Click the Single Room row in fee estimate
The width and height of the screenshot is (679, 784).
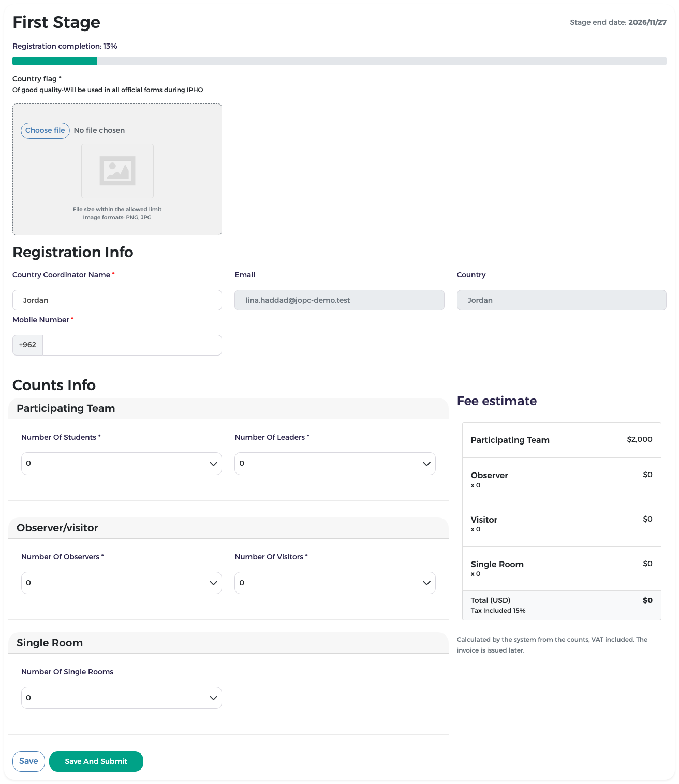pos(562,569)
